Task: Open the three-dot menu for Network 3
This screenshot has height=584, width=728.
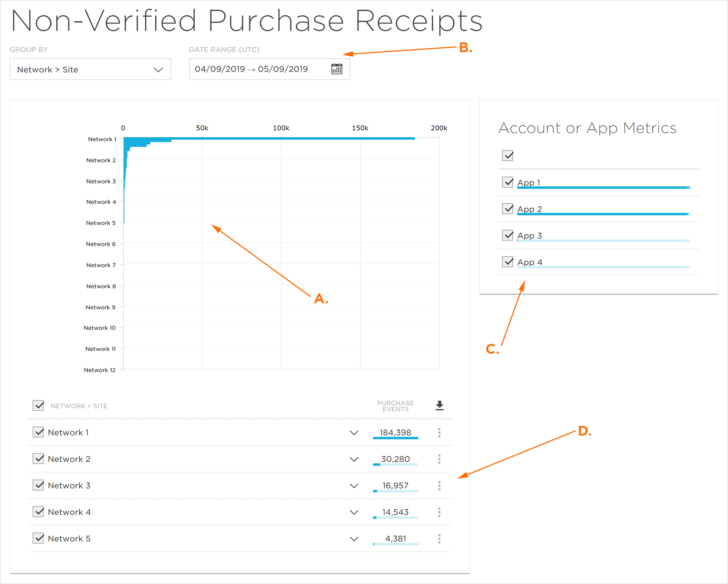Action: tap(439, 485)
